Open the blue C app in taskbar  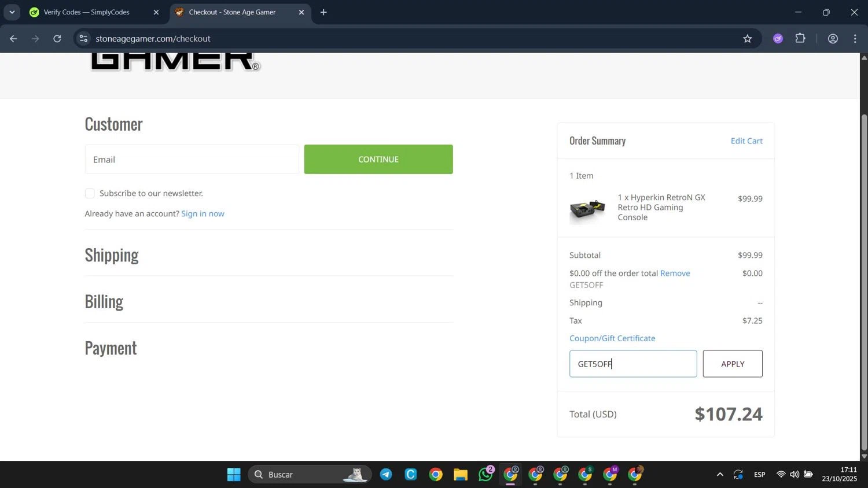411,475
